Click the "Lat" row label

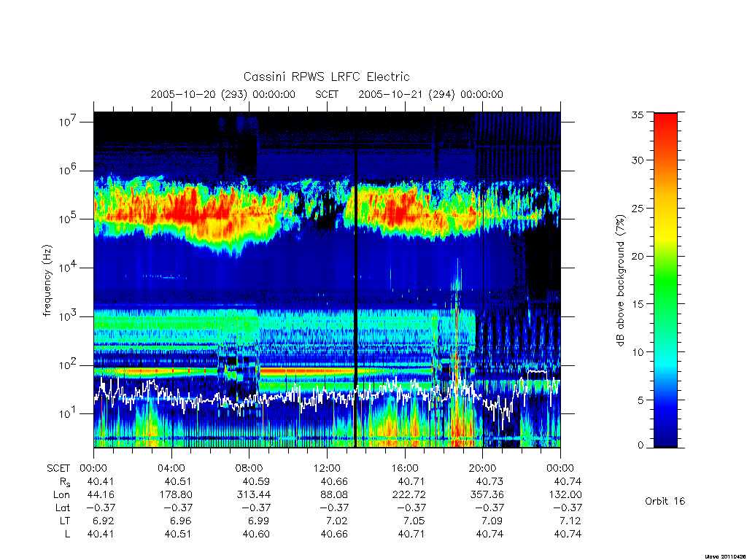click(62, 507)
